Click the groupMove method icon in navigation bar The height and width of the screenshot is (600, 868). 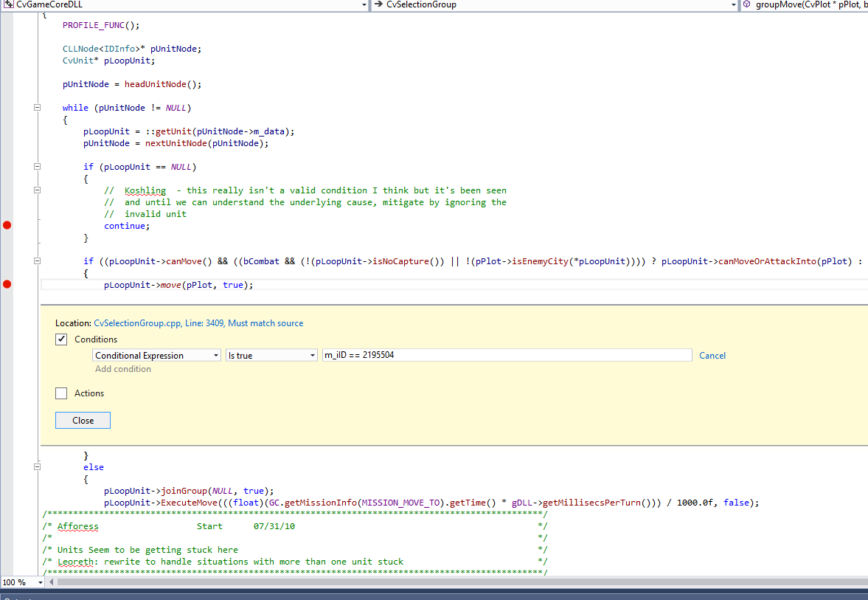tap(747, 4)
